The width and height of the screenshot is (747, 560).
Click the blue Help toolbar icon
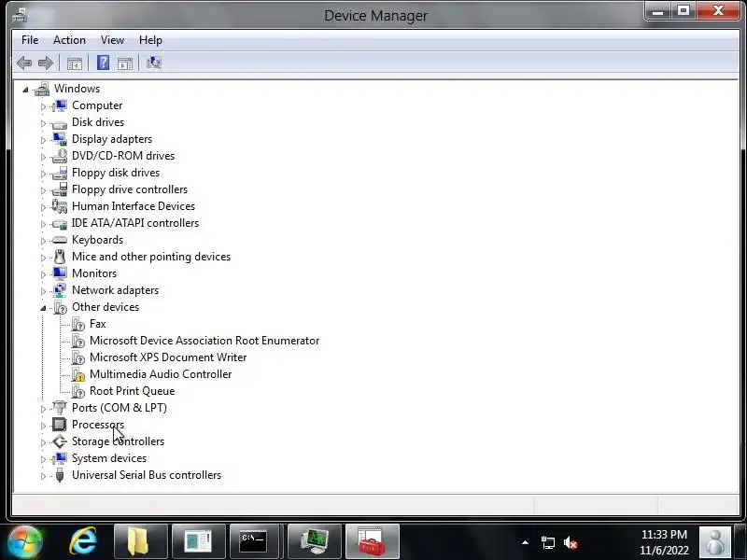(x=103, y=63)
